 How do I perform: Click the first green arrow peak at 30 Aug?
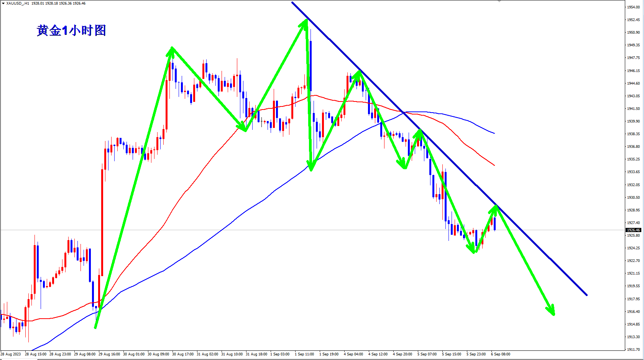coord(172,48)
